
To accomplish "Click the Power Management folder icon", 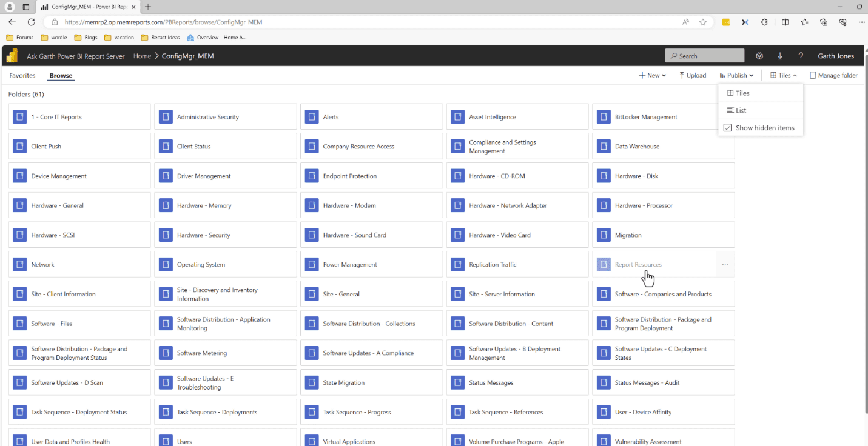I will (x=312, y=265).
